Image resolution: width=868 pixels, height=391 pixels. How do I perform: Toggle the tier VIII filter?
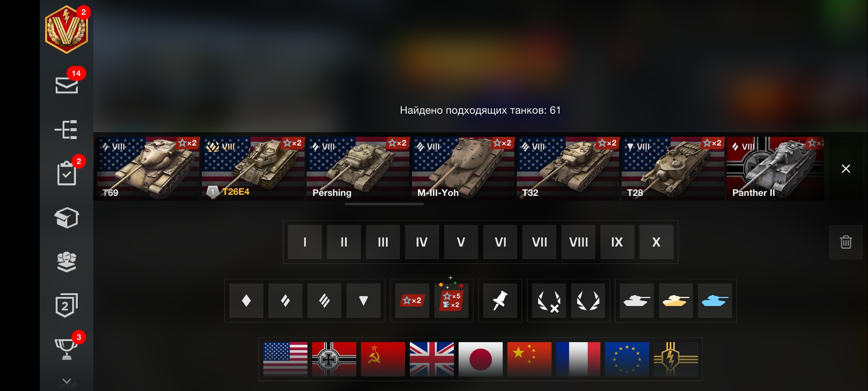(x=578, y=242)
